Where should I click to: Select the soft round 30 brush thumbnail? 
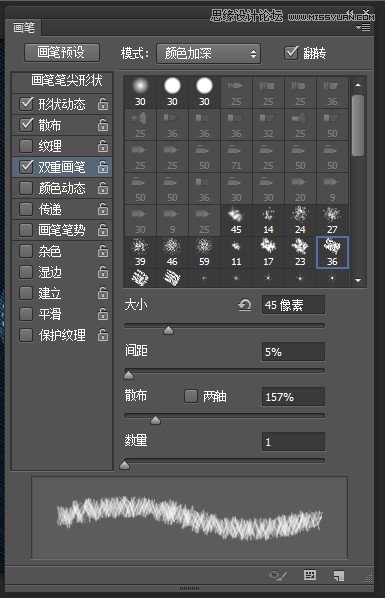[140, 92]
